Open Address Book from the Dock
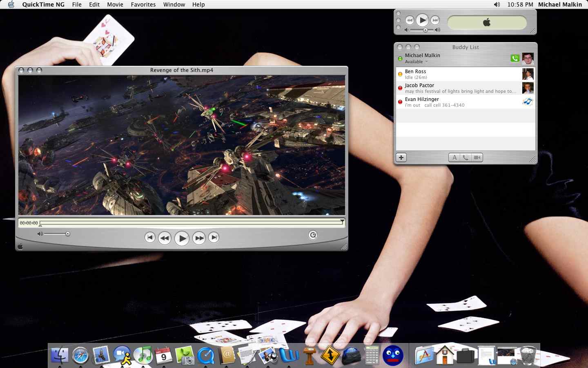 pyautogui.click(x=226, y=355)
